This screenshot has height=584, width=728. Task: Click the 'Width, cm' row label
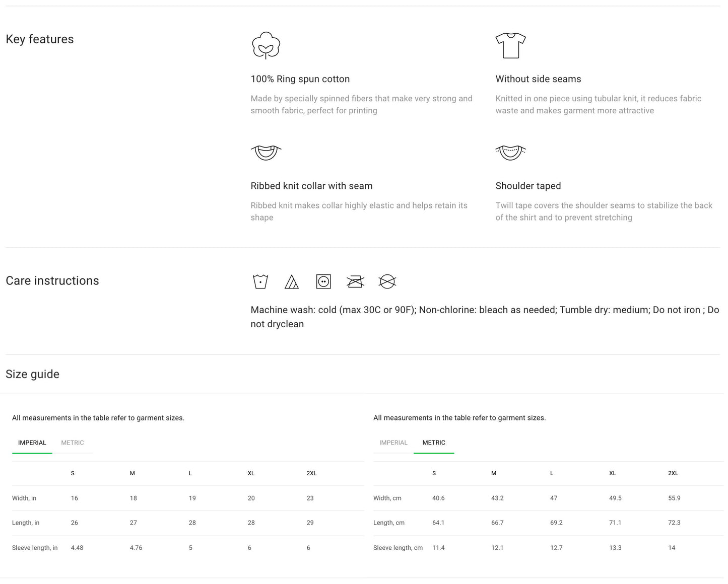387,498
